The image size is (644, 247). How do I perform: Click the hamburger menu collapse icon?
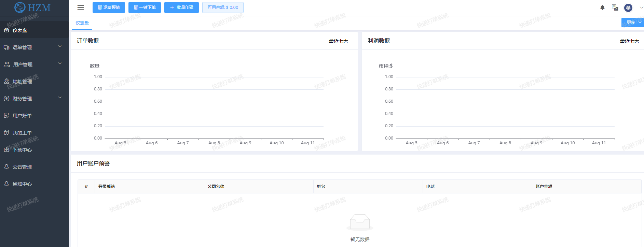click(x=81, y=8)
